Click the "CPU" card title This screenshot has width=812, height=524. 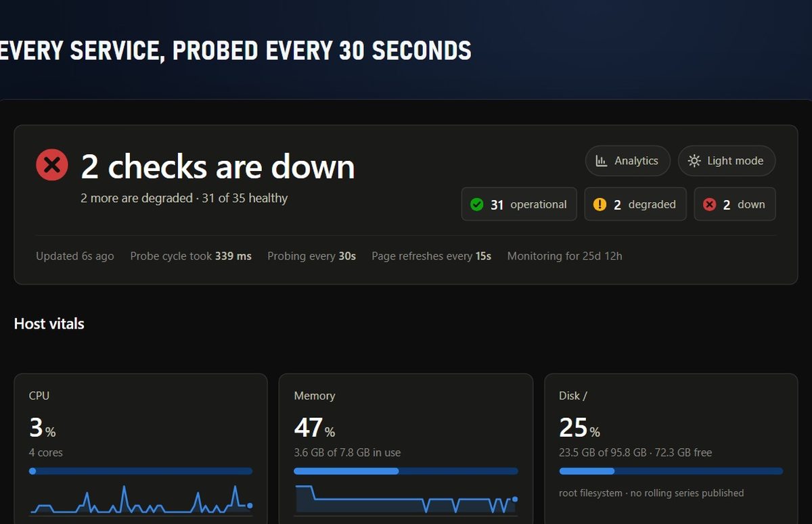39,396
